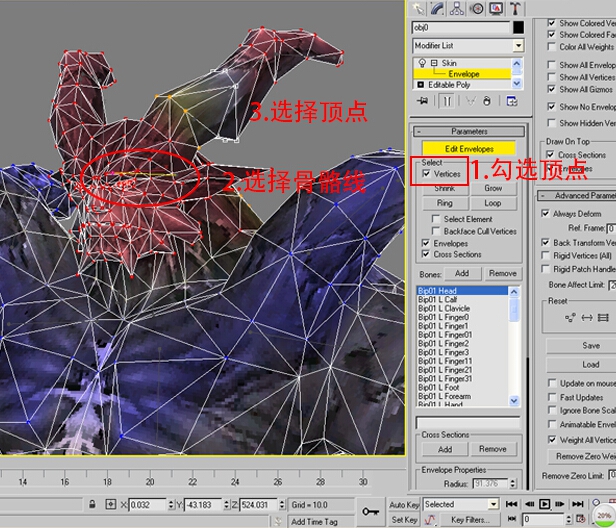Click the middle arrows icon in Reset group
Screen dimensions: 616x528
coord(587,317)
